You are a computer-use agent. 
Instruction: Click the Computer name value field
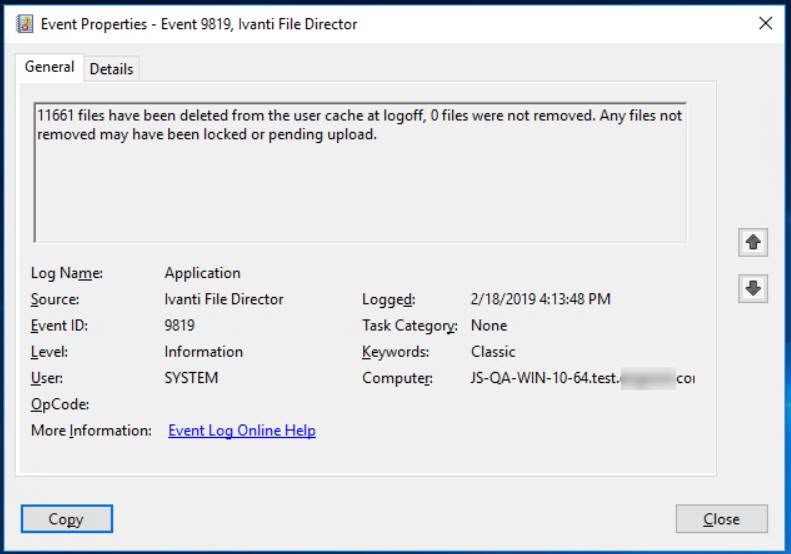[582, 378]
